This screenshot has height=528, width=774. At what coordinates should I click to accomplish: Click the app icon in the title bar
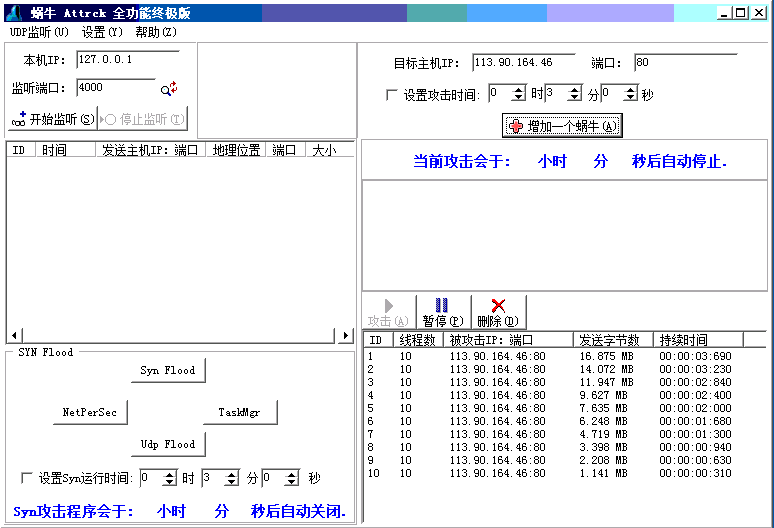click(13, 13)
